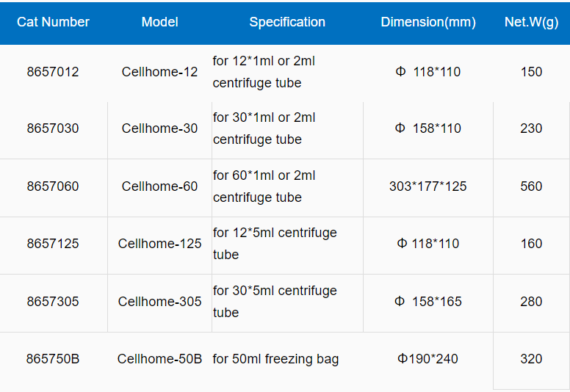Viewport: 570px width, 392px height.
Task: Select the Cellhome-305 model cell
Action: [x=159, y=302]
